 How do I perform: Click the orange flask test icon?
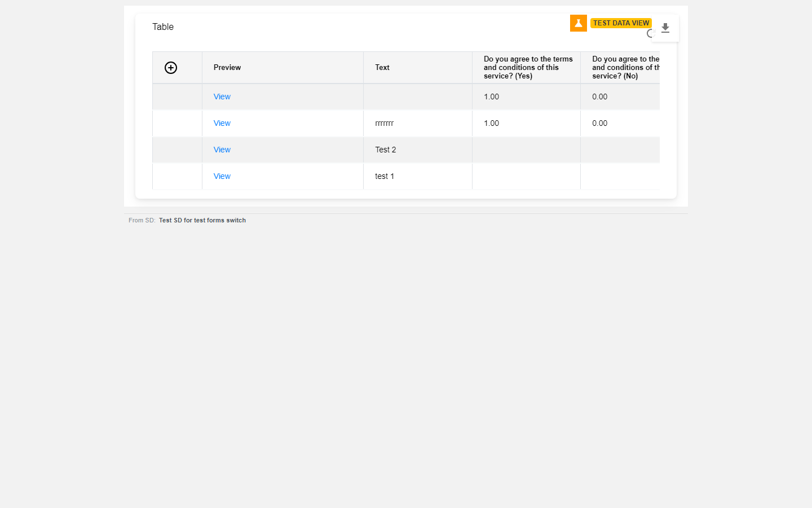tap(579, 23)
